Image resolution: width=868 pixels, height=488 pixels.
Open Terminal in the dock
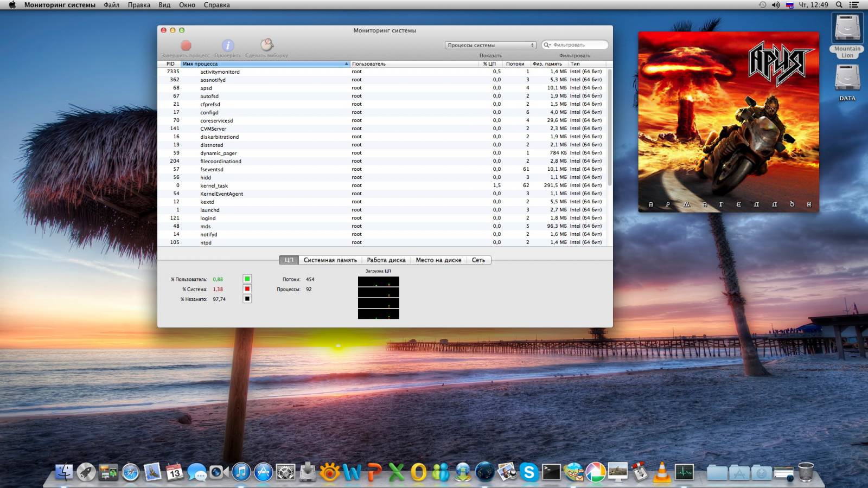pos(551,472)
